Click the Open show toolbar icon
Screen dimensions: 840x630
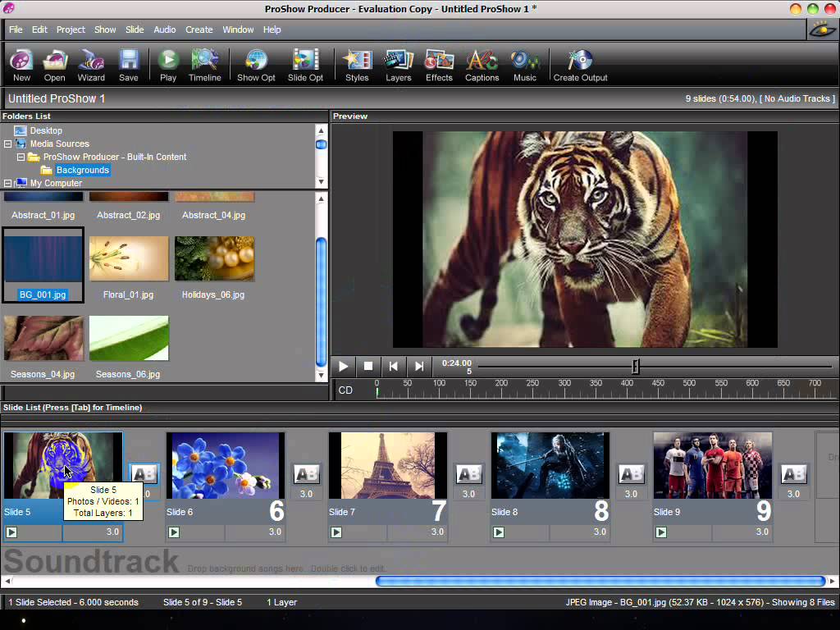click(x=55, y=66)
